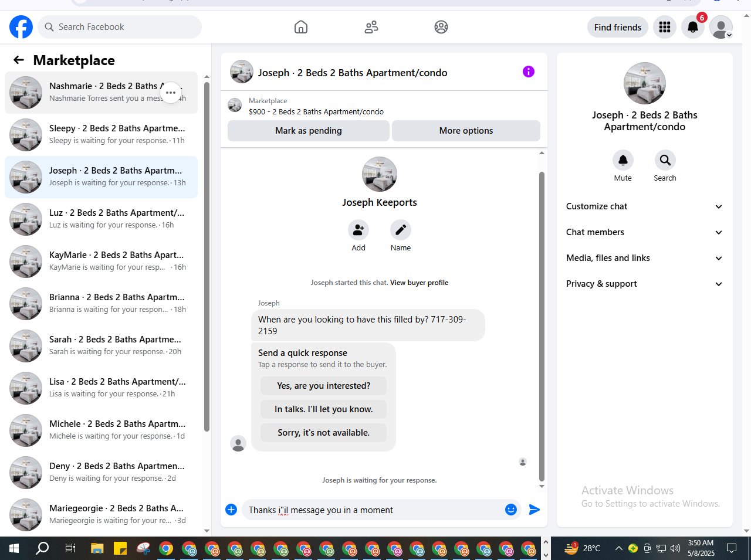The height and width of the screenshot is (560, 751).
Task: Send quick reply In talks. I'll let you know.
Action: click(x=324, y=409)
